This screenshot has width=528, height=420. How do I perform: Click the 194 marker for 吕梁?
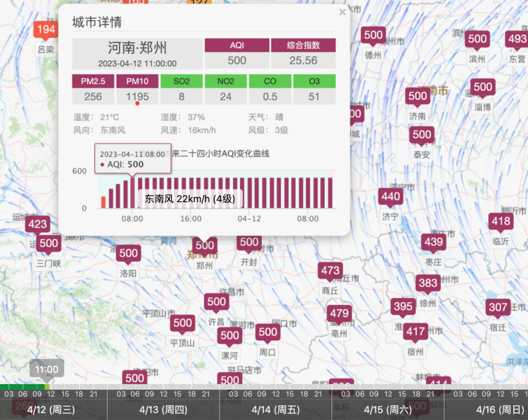46,30
